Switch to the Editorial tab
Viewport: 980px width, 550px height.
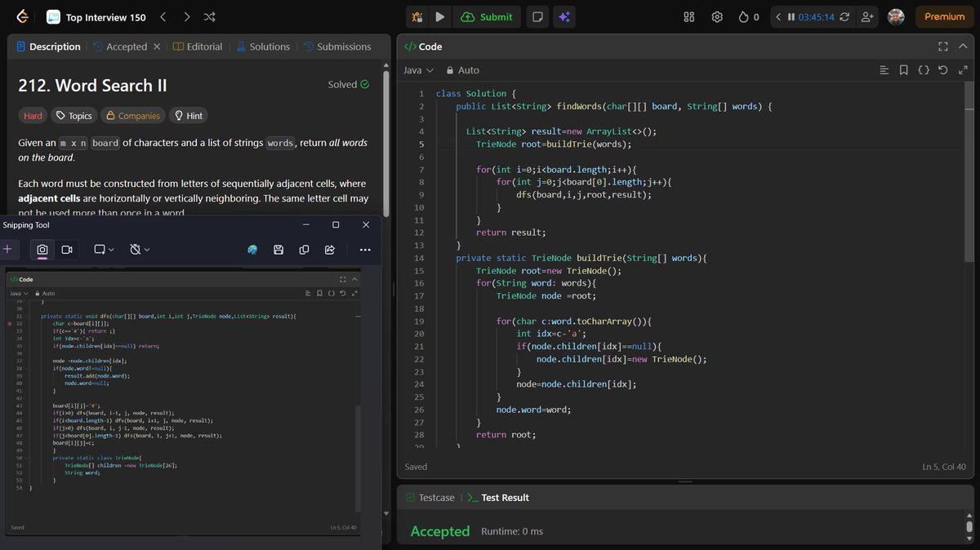point(198,47)
